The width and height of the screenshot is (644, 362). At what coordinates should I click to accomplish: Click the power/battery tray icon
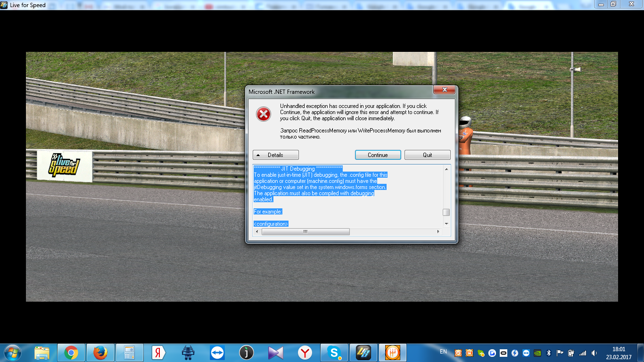[x=571, y=353]
